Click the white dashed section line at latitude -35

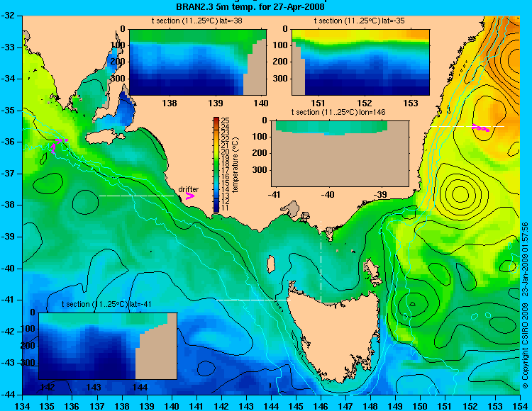(x=467, y=126)
